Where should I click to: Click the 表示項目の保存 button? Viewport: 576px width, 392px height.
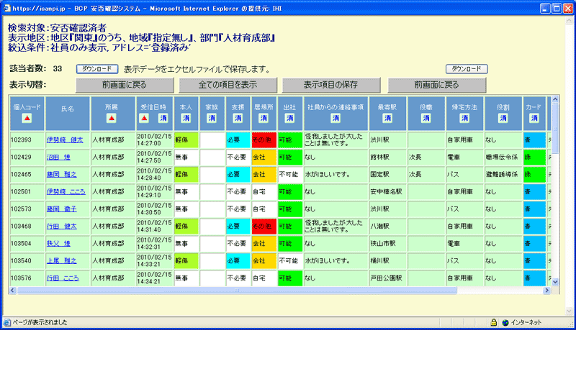click(x=331, y=85)
